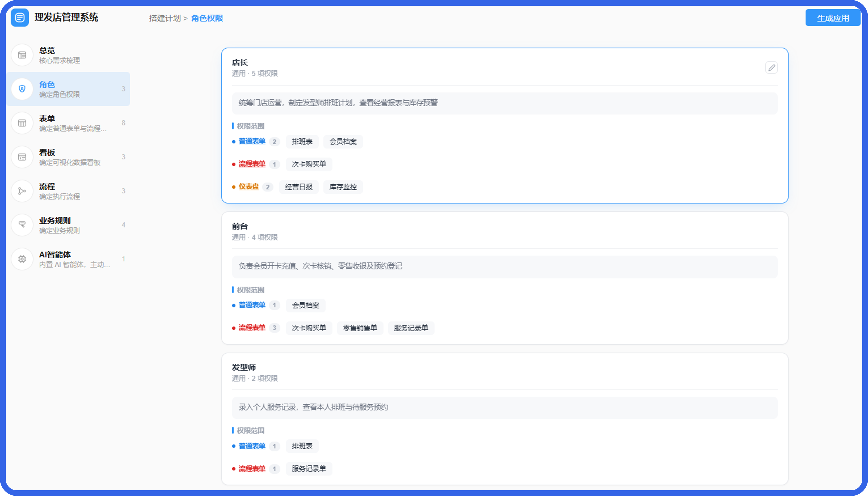Click 权限范围 heading in 前台 card
868x496 pixels.
point(250,290)
